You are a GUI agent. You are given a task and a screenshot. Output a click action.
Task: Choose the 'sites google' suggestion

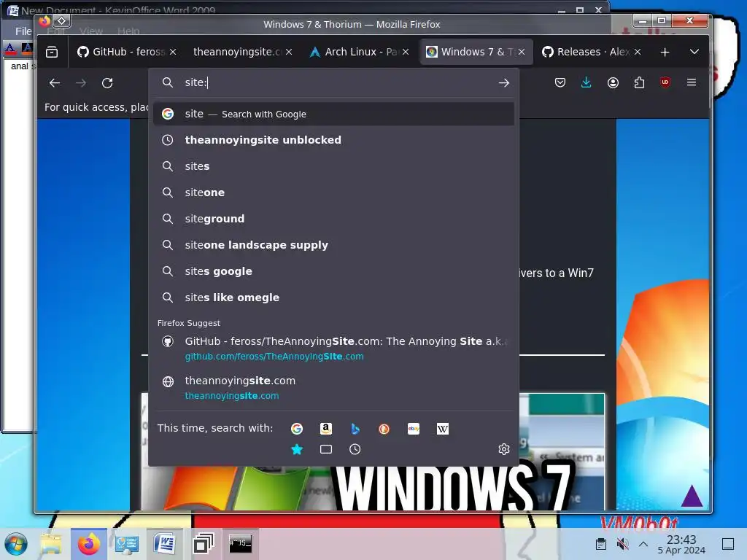[333, 271]
